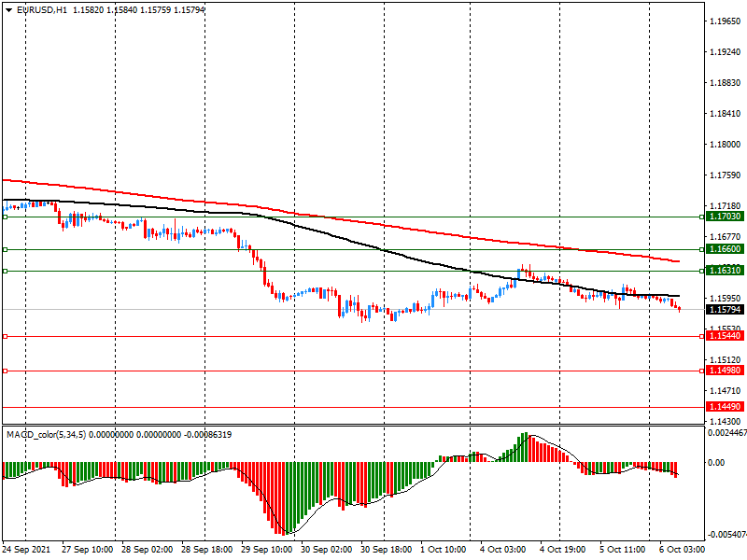Click the 1.17590 price scale value
Screen dimensions: 747x560
726,175
